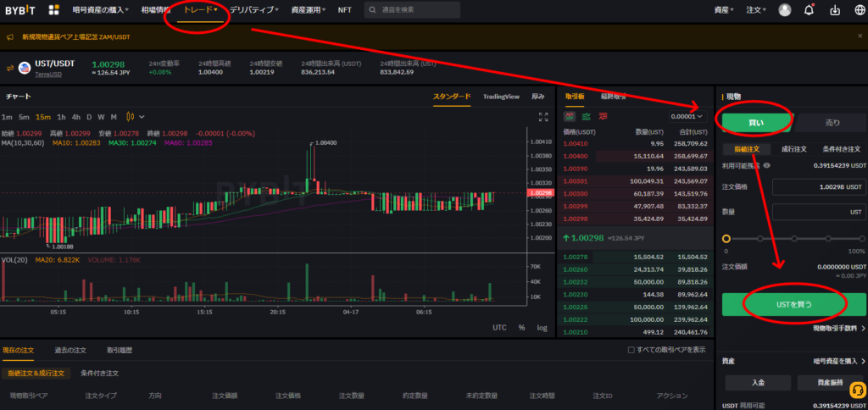Focus the 通貨を検索 search field
Viewport: 868px width, 410px height.
[x=412, y=10]
